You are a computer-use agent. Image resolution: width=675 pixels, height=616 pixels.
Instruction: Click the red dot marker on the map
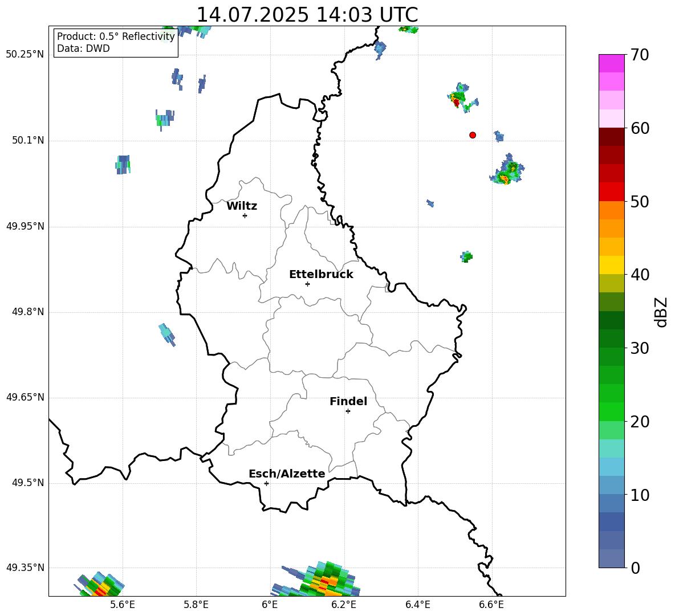[x=473, y=135]
